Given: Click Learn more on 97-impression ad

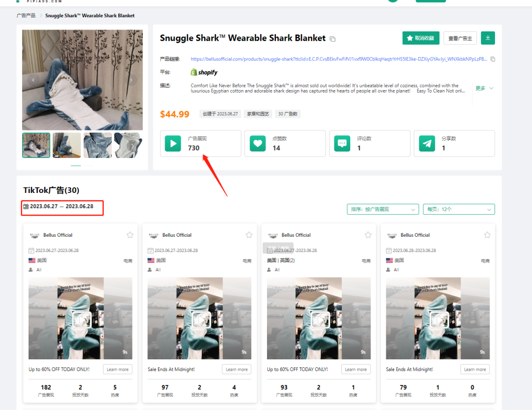Looking at the screenshot, I should click(236, 369).
